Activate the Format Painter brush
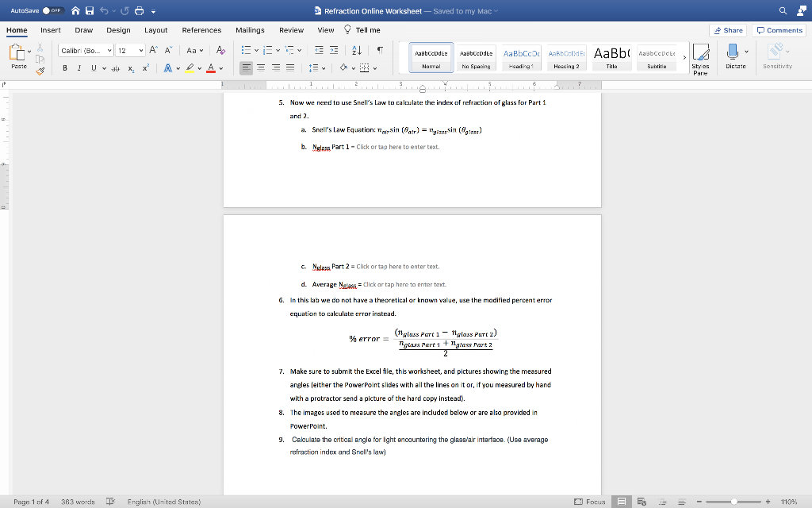812x508 pixels. (40, 71)
